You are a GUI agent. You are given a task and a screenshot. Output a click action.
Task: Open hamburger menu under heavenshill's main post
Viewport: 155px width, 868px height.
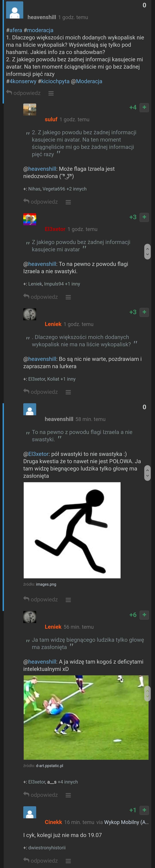(x=51, y=93)
